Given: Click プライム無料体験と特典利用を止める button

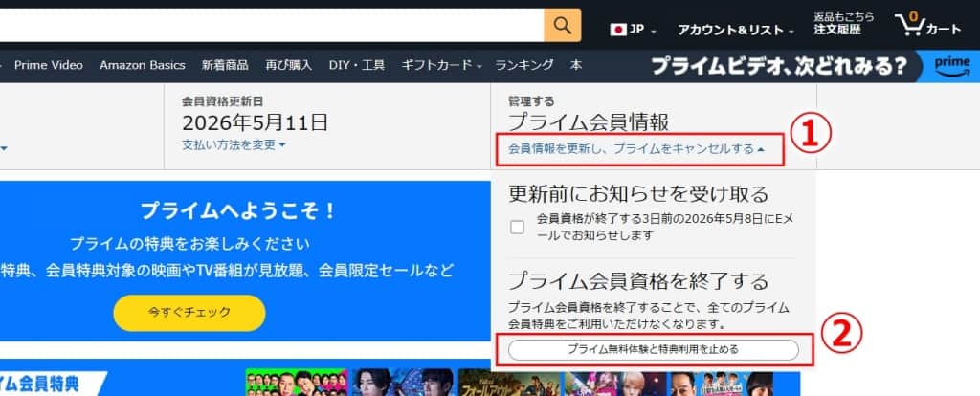Looking at the screenshot, I should (x=653, y=350).
